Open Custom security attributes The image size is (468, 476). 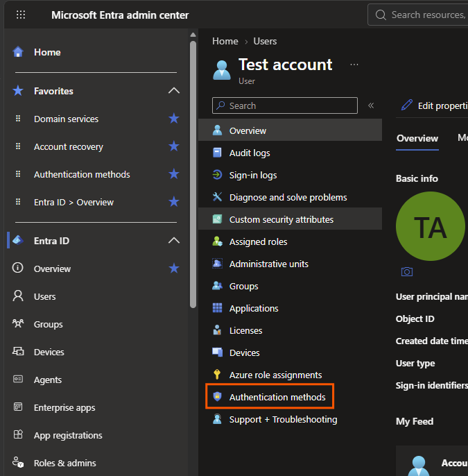click(x=290, y=219)
